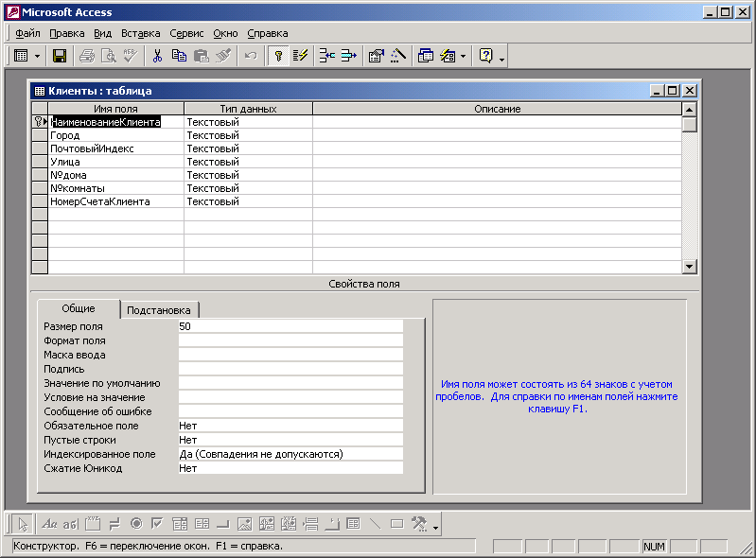Open the Properties icon in toolbar
The image size is (756, 558).
tap(377, 56)
